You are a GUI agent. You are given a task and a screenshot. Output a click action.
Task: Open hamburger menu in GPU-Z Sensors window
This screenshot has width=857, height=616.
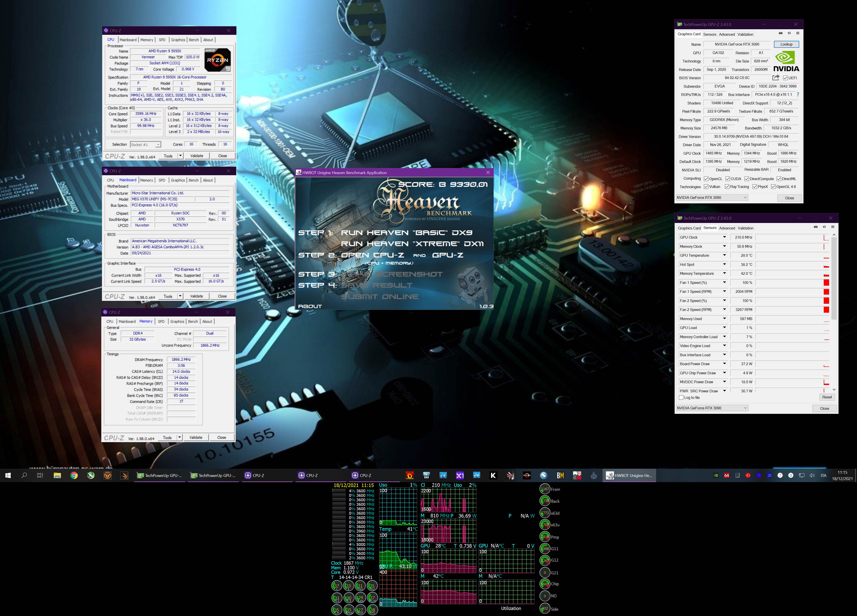pos(832,227)
